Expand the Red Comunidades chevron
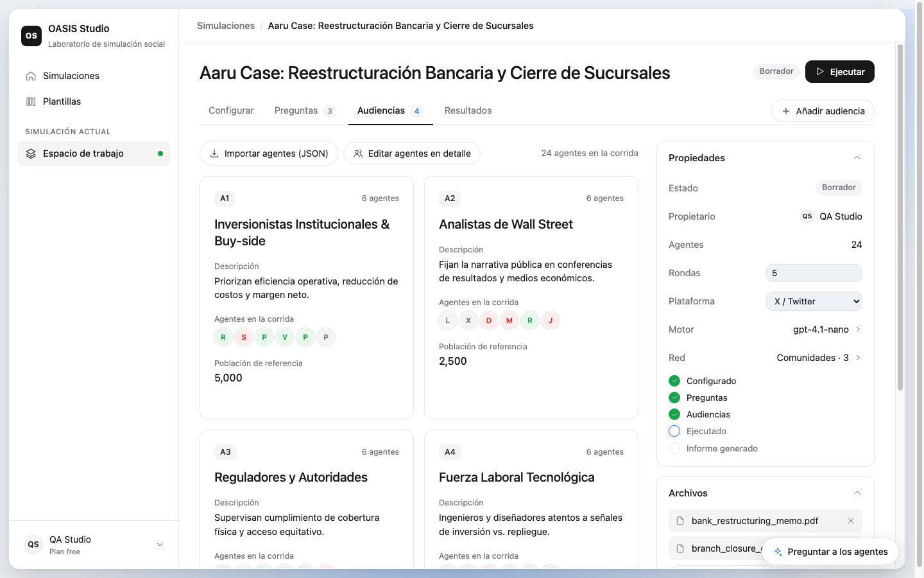 coord(858,358)
